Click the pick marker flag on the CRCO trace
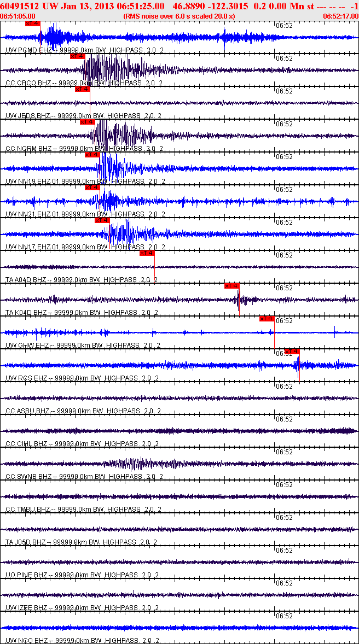This screenshot has width=359, height=644. [x=77, y=56]
